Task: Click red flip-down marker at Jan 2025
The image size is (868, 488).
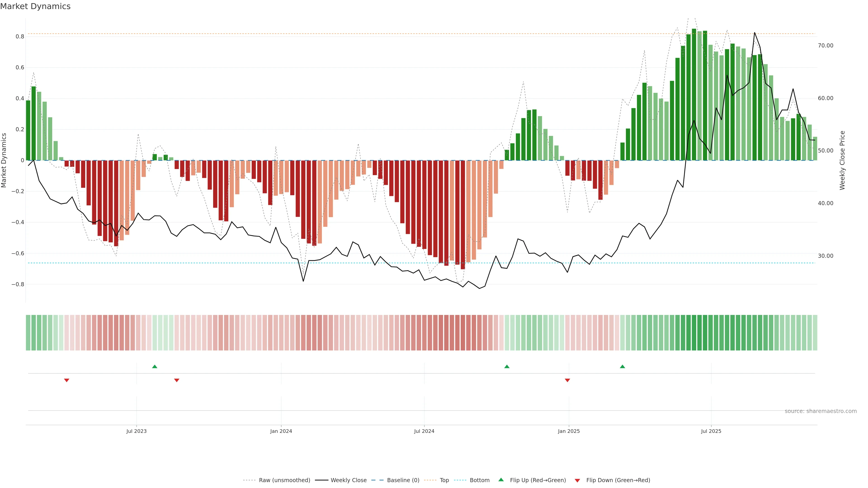Action: point(567,380)
